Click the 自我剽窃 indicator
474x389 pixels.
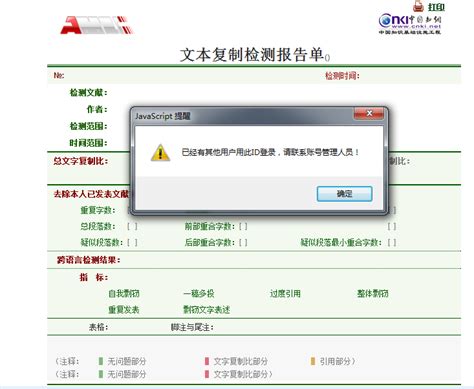coord(124,294)
